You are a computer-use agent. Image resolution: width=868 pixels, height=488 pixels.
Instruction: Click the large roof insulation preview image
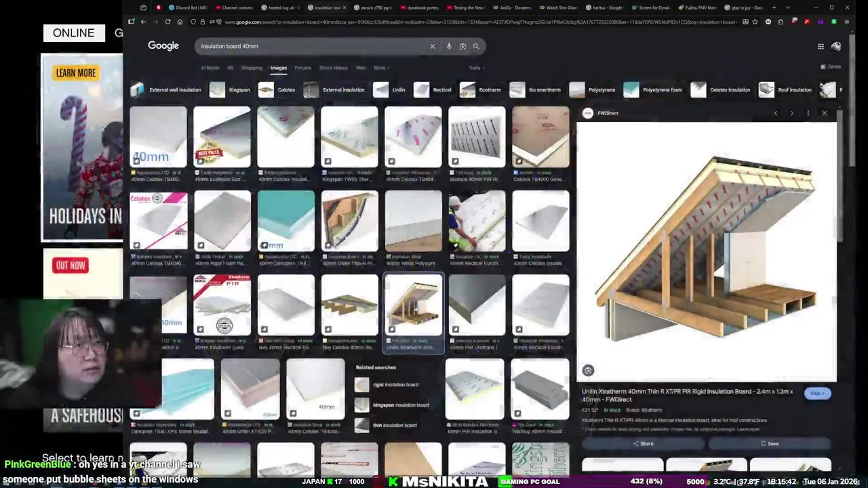tap(705, 251)
